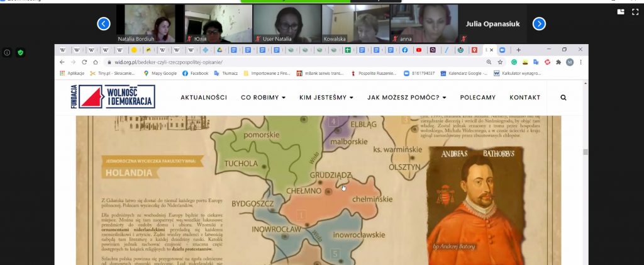This screenshot has width=644, height=265.
Task: Open the Chrome three-dot menu
Action: tap(580, 62)
